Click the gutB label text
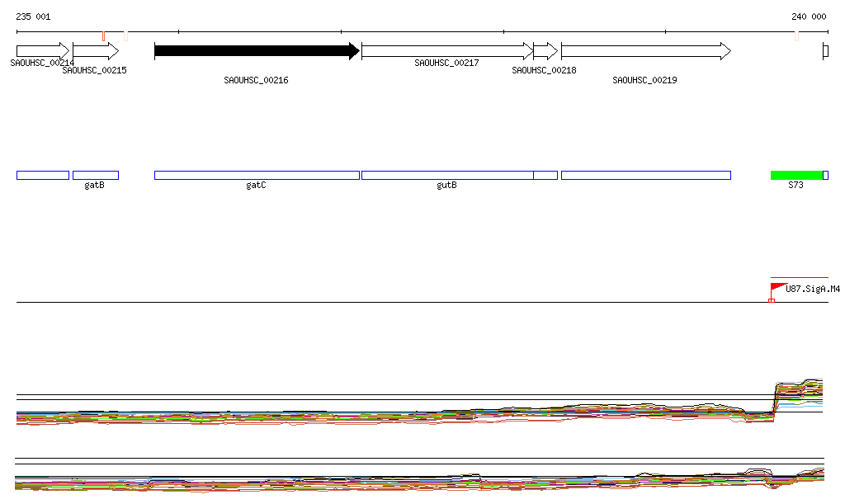The width and height of the screenshot is (845, 504). pyautogui.click(x=446, y=186)
